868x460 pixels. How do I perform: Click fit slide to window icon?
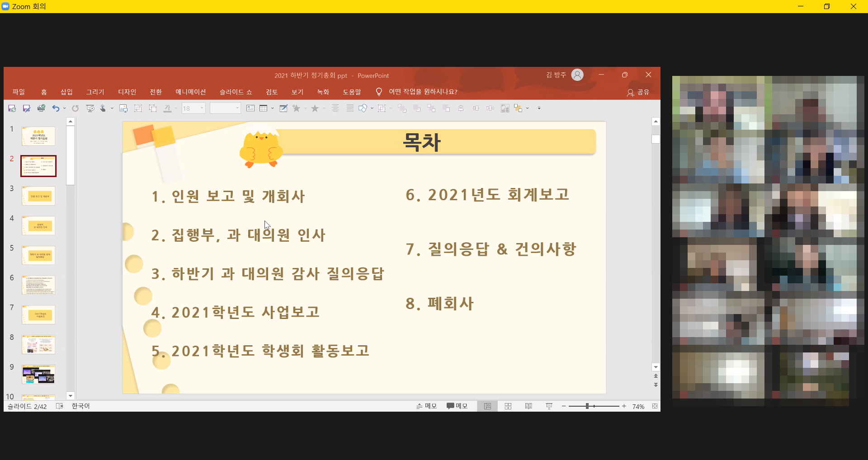(655, 406)
